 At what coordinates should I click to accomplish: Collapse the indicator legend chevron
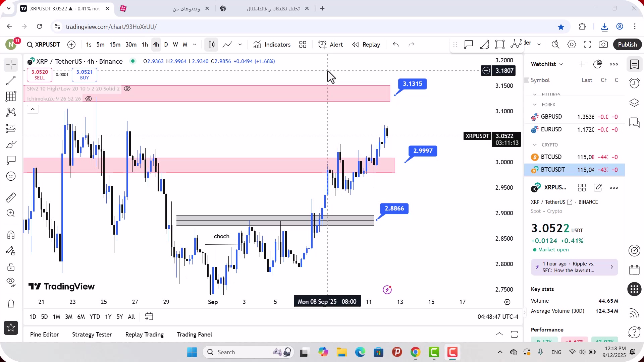33,109
